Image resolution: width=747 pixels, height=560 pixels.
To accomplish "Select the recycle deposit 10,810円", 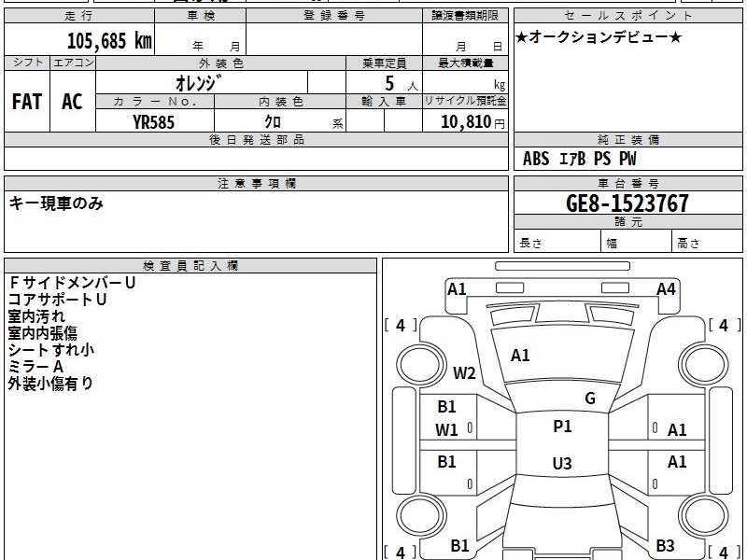I will 472,122.
